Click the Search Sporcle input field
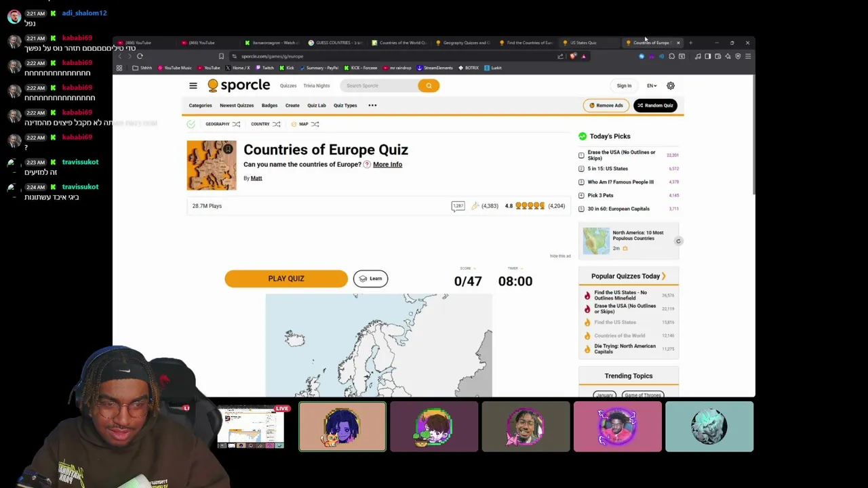This screenshot has width=868, height=488. pyautogui.click(x=378, y=85)
